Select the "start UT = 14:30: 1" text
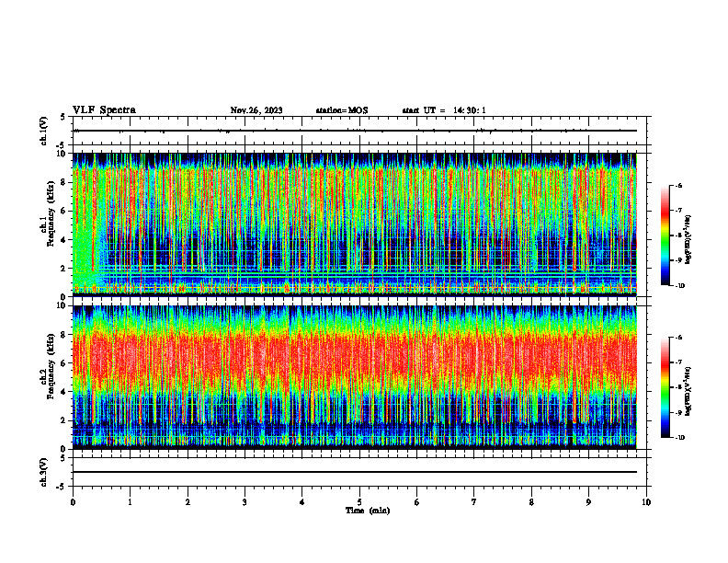Image resolution: width=728 pixels, height=563 pixels. (444, 110)
